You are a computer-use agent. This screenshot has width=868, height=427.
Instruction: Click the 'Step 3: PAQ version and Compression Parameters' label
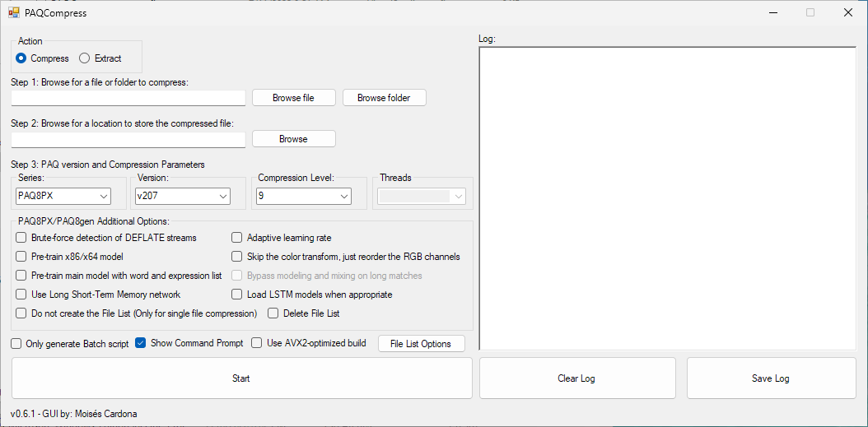click(x=107, y=165)
